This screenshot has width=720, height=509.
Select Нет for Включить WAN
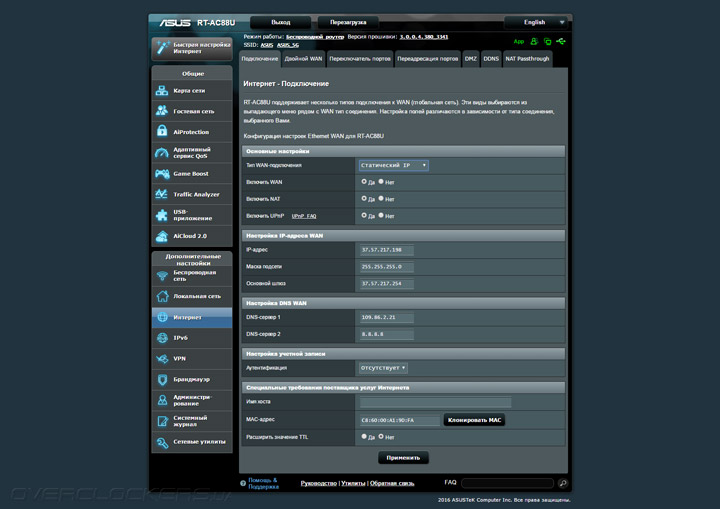point(381,182)
